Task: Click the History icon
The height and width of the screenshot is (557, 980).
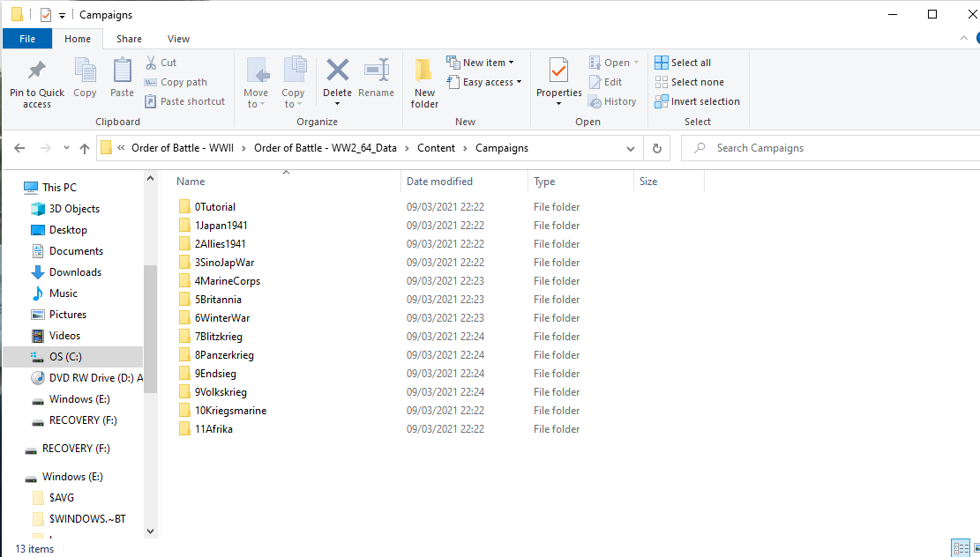Action: point(595,101)
